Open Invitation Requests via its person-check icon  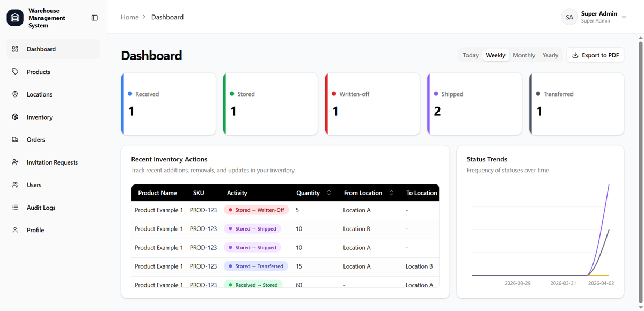[15, 162]
